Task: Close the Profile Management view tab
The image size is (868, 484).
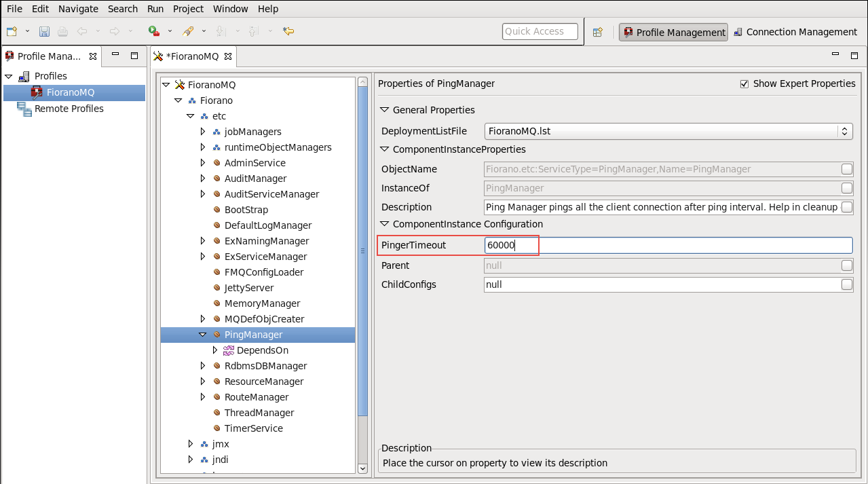Action: click(x=93, y=56)
